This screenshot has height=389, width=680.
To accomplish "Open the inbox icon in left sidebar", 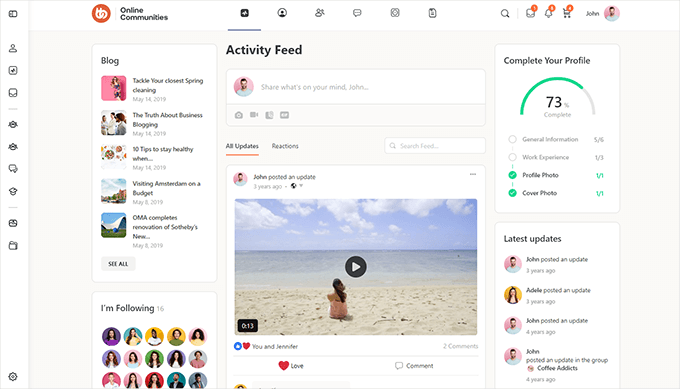I will point(13,93).
